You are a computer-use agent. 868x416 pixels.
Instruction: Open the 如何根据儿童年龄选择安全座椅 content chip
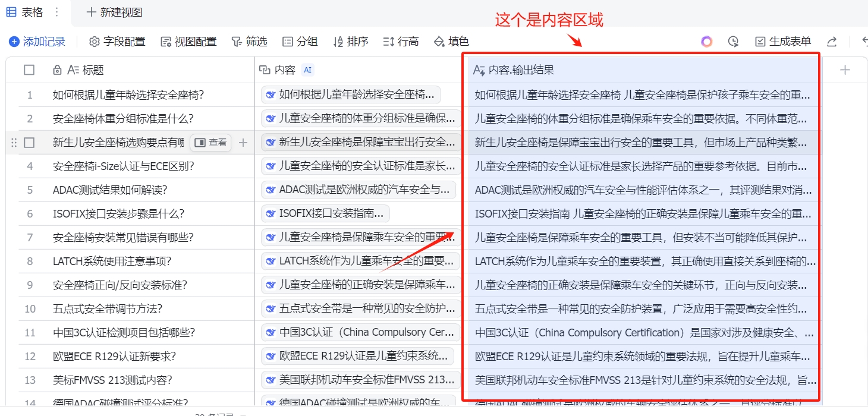351,94
